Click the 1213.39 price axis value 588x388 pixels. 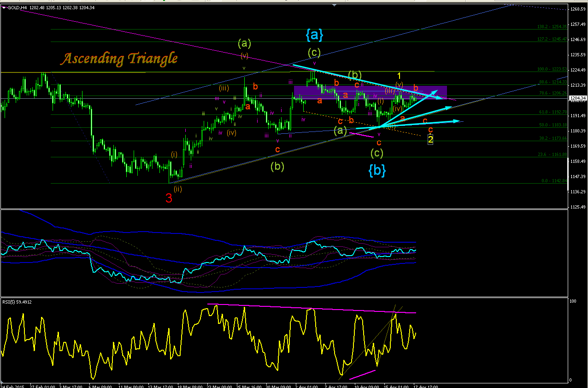coord(578,85)
